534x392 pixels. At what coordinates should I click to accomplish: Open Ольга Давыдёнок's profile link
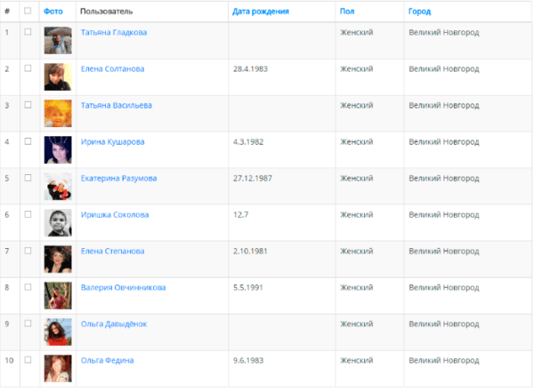point(114,324)
